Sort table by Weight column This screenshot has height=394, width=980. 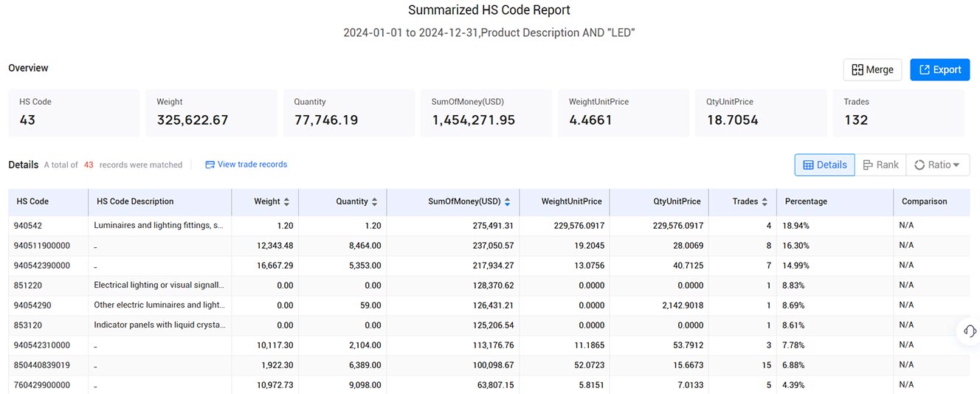(286, 201)
